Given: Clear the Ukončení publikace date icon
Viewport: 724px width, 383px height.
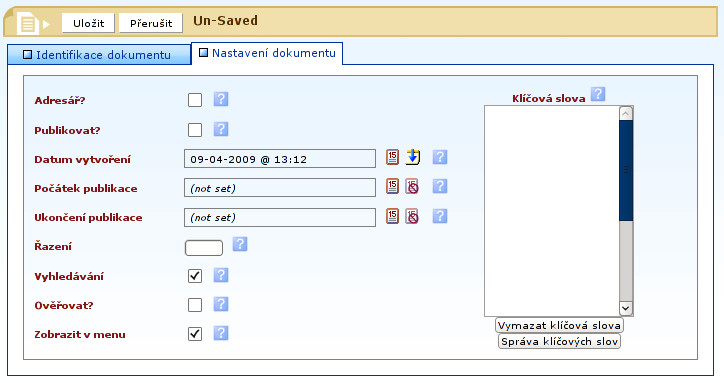Looking at the screenshot, I should (x=412, y=216).
